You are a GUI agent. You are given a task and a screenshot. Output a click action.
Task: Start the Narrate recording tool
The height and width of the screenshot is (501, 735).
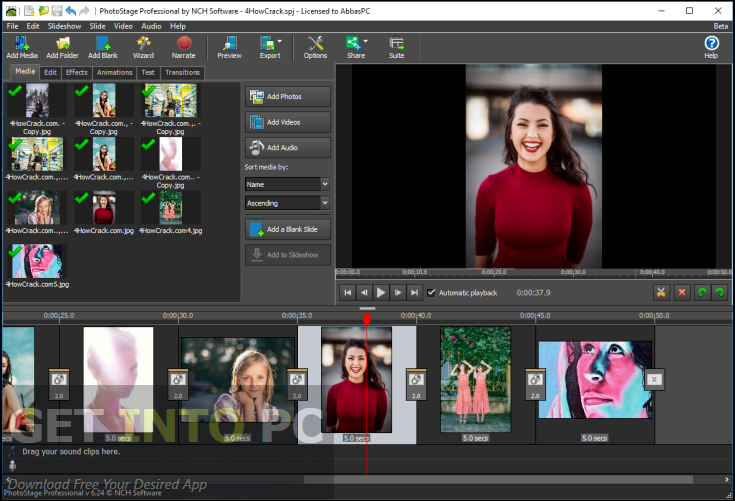click(184, 47)
